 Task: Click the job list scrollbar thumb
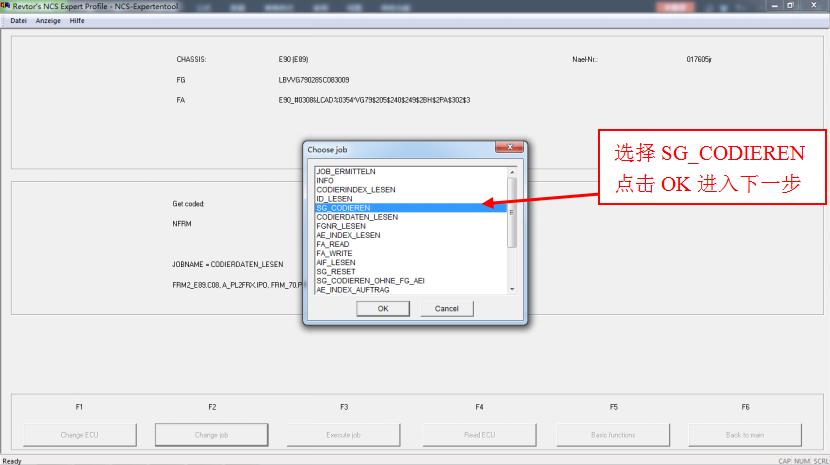click(x=512, y=212)
